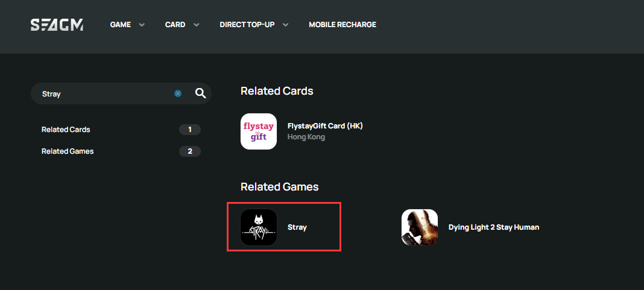Filter by Related Games in sidebar
This screenshot has width=644, height=290.
pyautogui.click(x=68, y=151)
